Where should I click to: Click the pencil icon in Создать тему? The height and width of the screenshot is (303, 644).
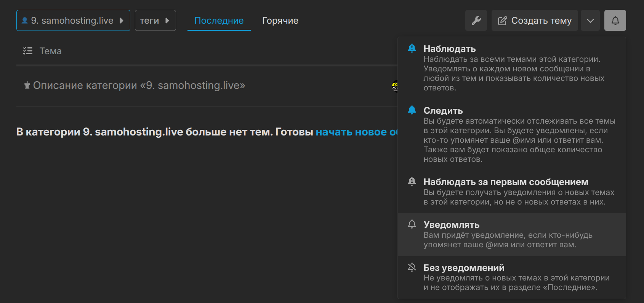[x=503, y=21]
